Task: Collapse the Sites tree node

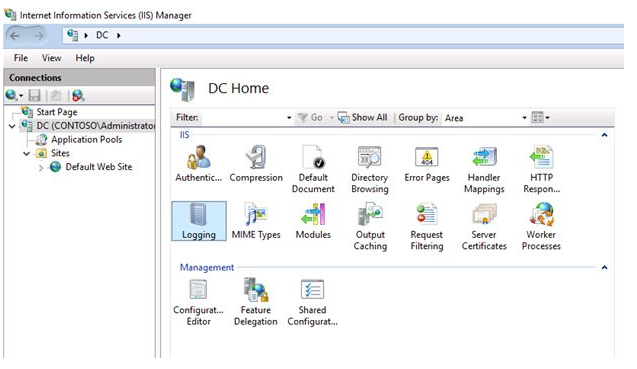Action: (26, 154)
